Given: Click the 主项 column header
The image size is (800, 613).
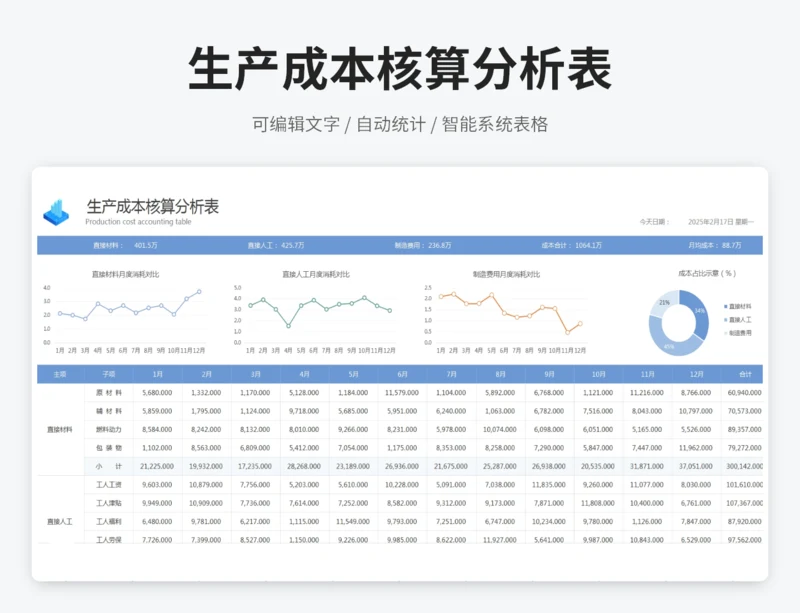Looking at the screenshot, I should click(x=60, y=374).
